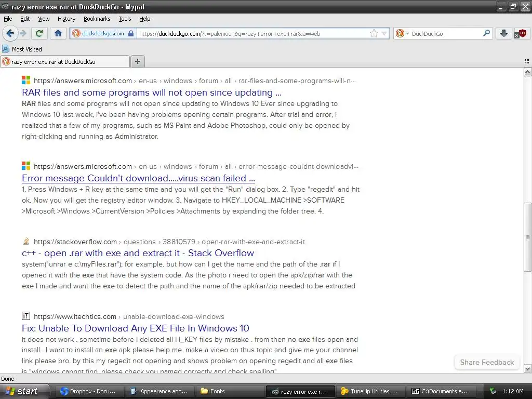Switch to TuneUp Utilities taskbar window

point(371,391)
